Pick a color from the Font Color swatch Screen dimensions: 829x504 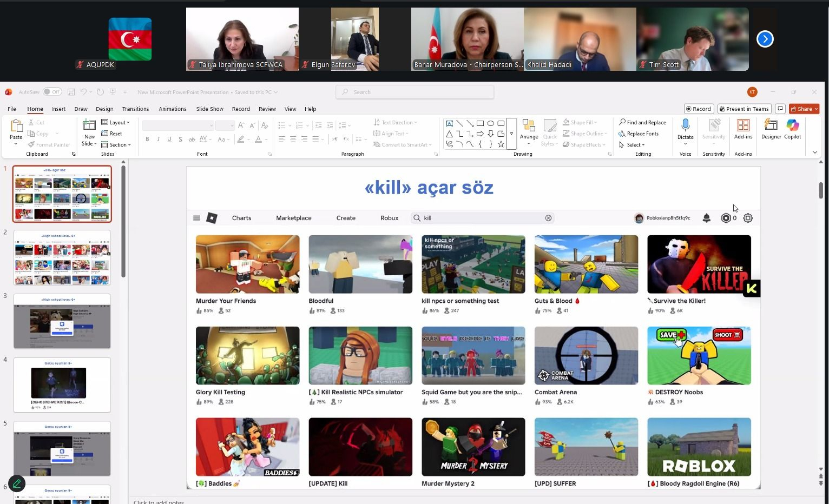click(258, 139)
